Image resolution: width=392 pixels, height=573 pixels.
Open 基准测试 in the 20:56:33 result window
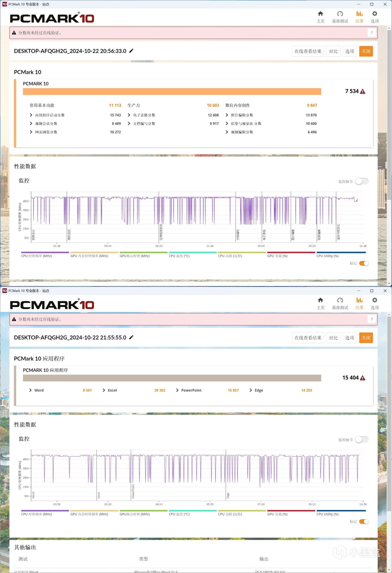[x=340, y=17]
